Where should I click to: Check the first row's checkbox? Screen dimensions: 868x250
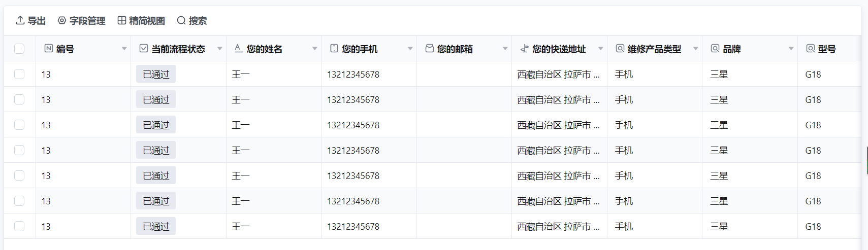[x=19, y=74]
